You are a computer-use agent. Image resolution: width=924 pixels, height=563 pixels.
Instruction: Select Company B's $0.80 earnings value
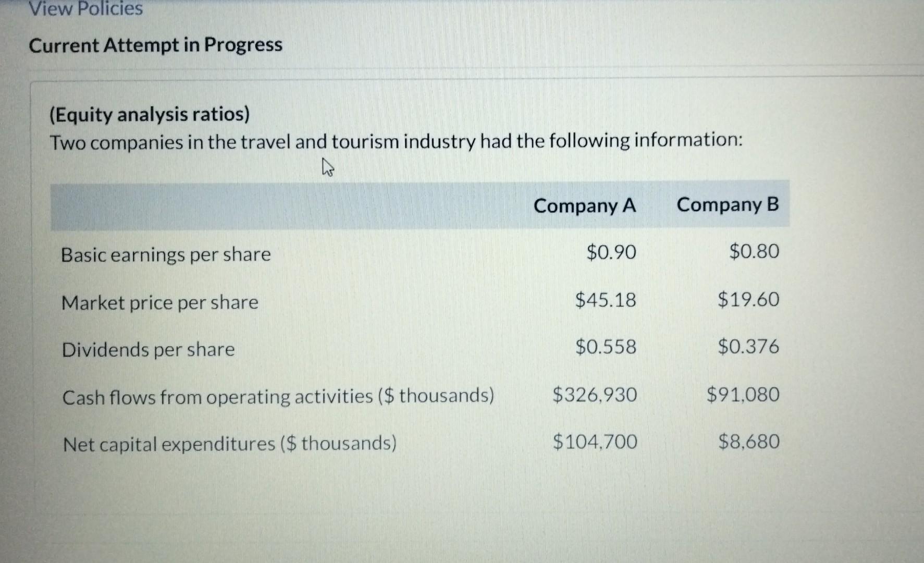753,252
